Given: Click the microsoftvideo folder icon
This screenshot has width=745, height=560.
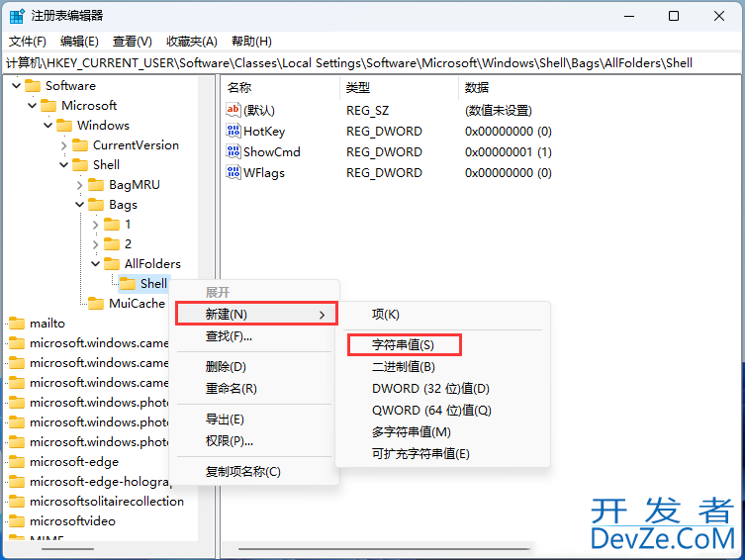Looking at the screenshot, I should [17, 521].
